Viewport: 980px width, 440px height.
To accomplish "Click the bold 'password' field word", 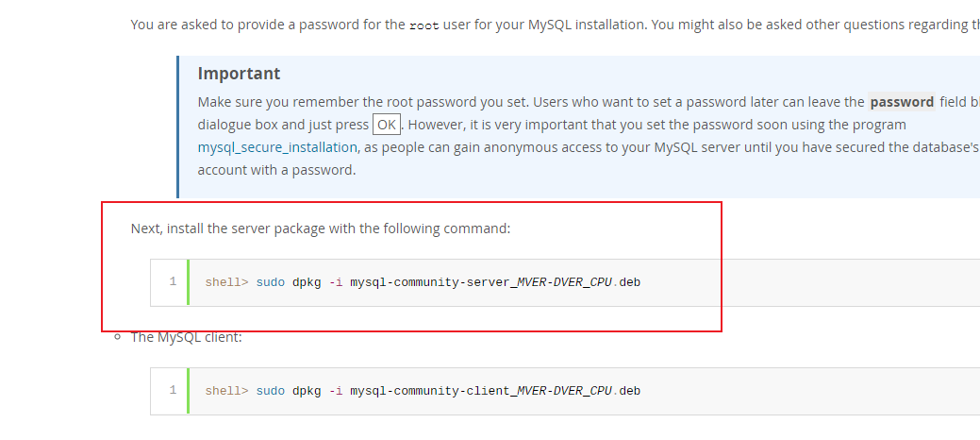I will [902, 102].
